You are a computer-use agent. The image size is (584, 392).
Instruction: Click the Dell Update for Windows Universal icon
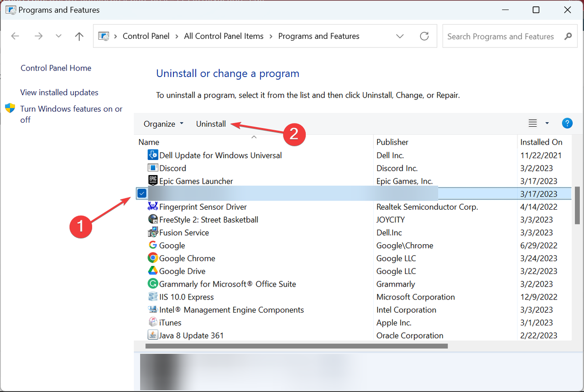click(x=153, y=155)
